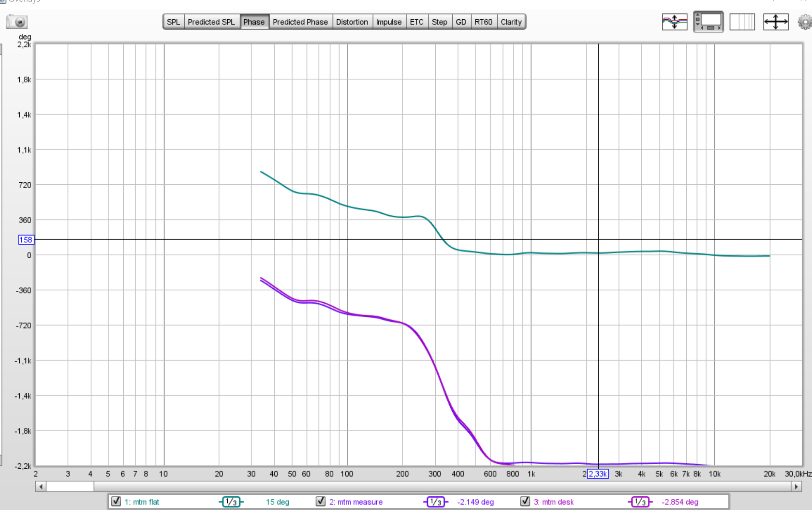
Task: Click the 1/3 smoothing swatch for mtm desk
Action: coord(640,502)
